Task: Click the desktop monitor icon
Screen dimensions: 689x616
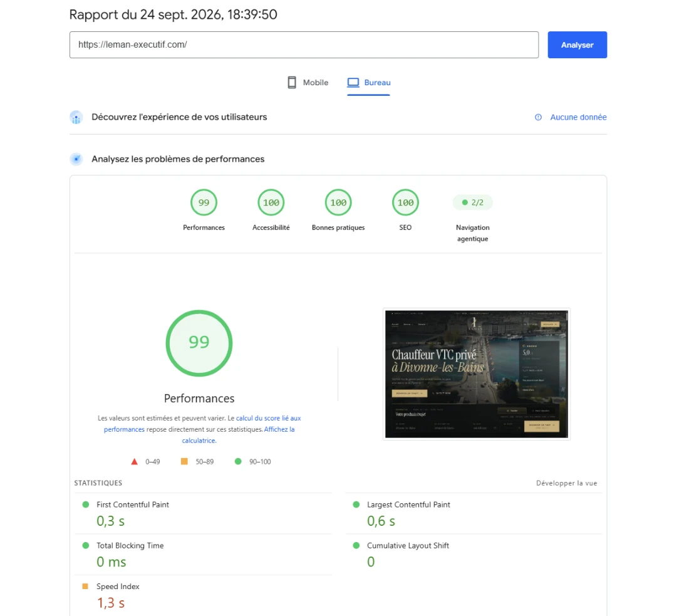Action: pos(353,83)
